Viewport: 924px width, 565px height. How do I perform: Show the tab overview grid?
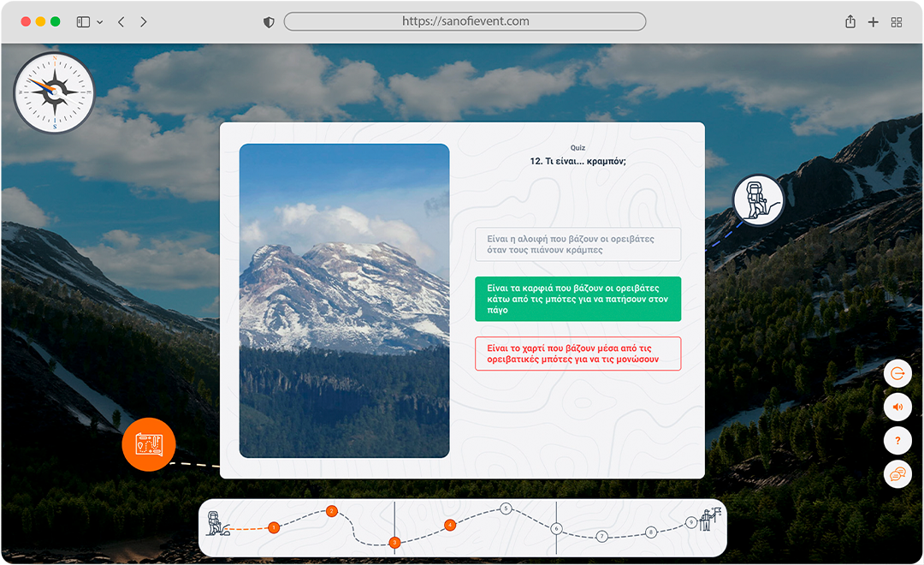pyautogui.click(x=897, y=22)
